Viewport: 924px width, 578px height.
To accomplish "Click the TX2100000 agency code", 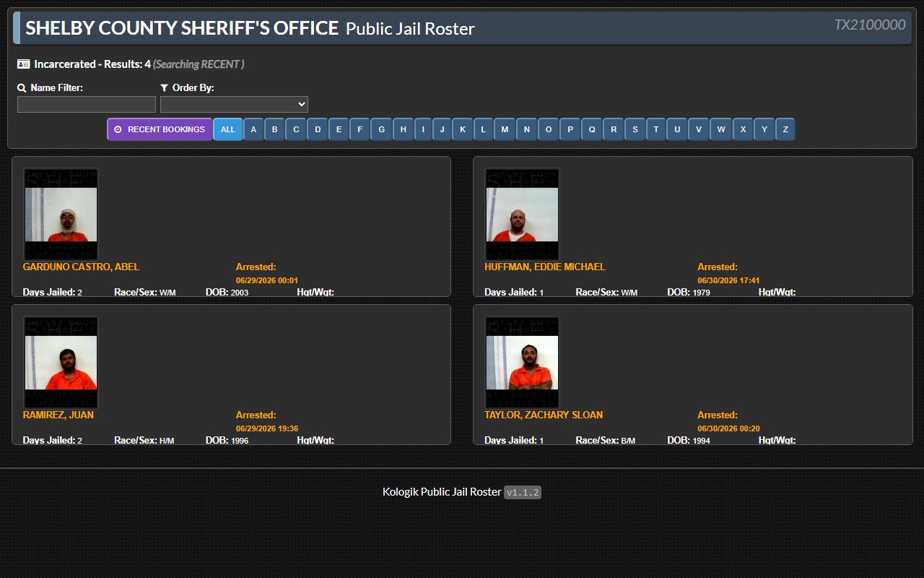I will pos(870,25).
